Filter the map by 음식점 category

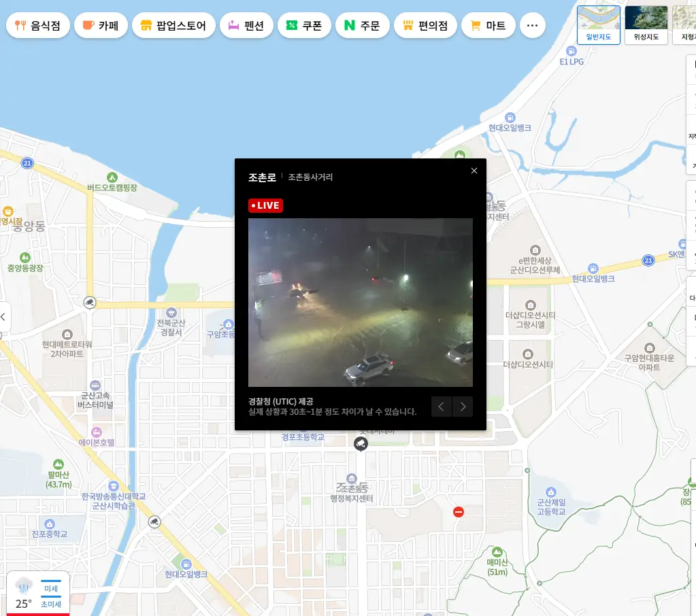[x=38, y=26]
